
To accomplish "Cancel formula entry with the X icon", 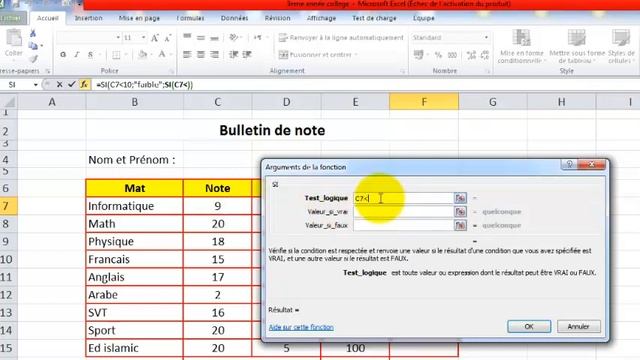I will [60, 84].
